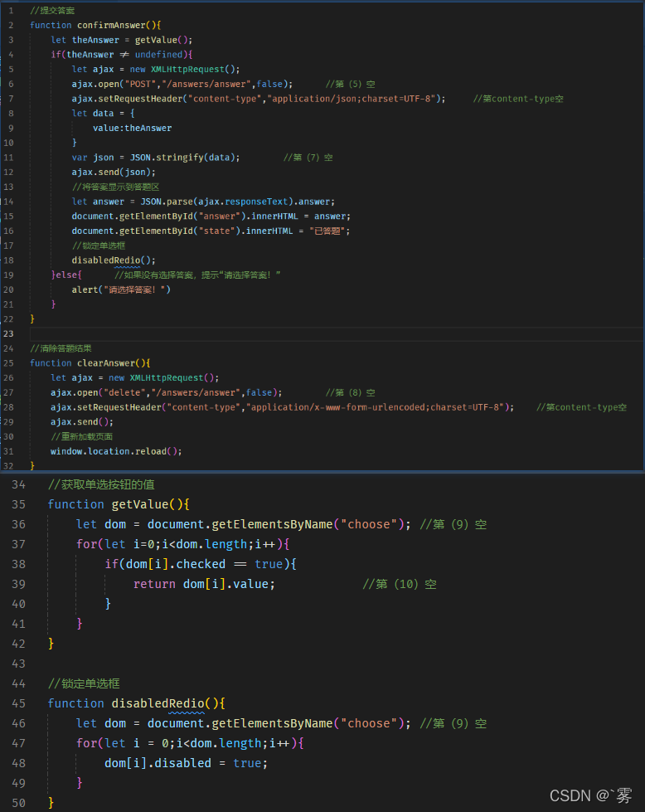Click the "//第 (10) 空" comment
This screenshot has width=645, height=812.
point(399,584)
